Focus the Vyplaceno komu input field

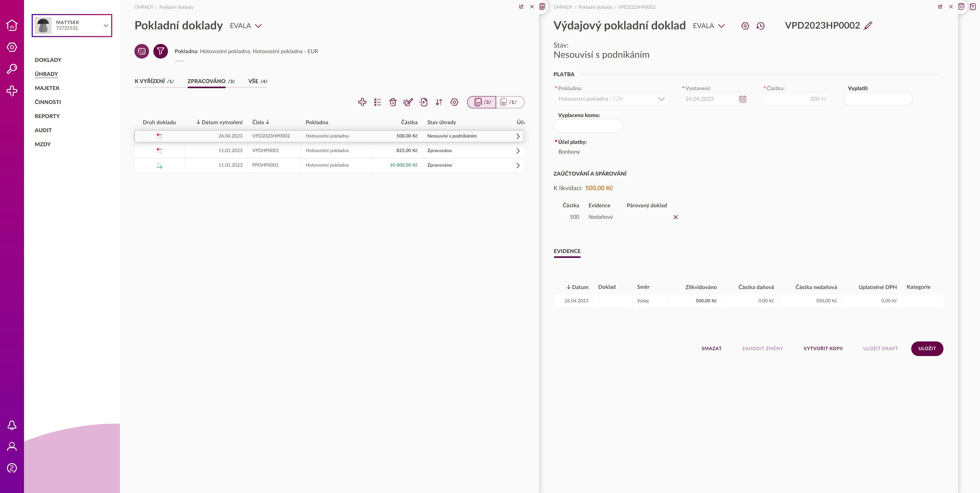[588, 126]
